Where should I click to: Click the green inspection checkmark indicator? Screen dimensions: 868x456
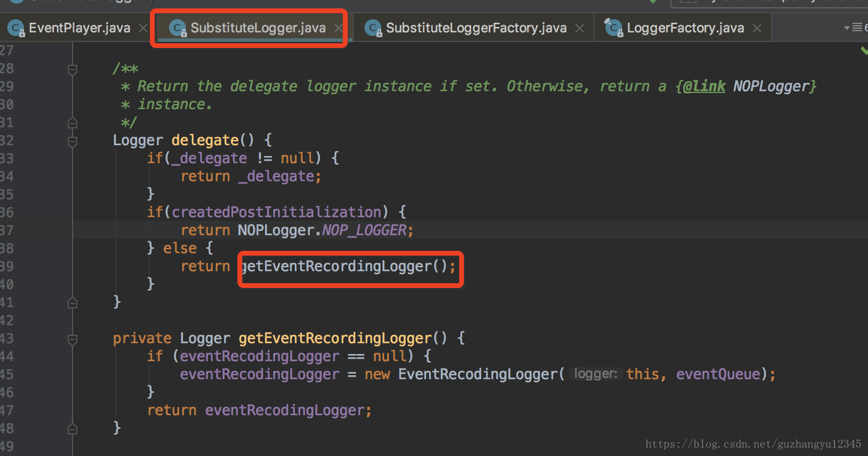(863, 50)
